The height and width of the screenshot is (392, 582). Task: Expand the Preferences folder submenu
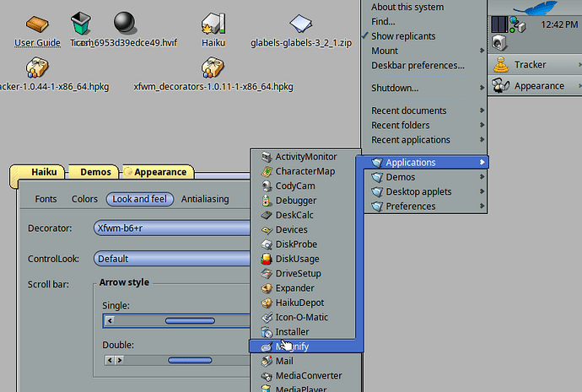425,207
